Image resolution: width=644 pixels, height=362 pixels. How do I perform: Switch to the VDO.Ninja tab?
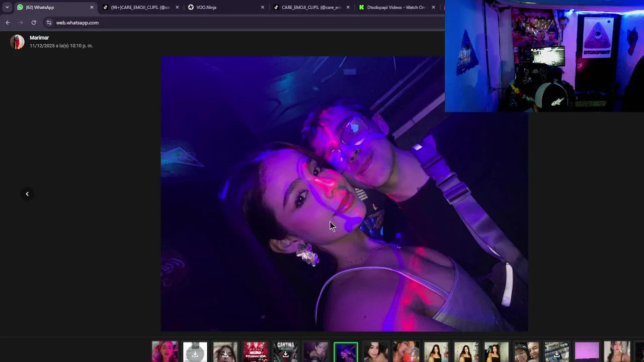[x=226, y=8]
